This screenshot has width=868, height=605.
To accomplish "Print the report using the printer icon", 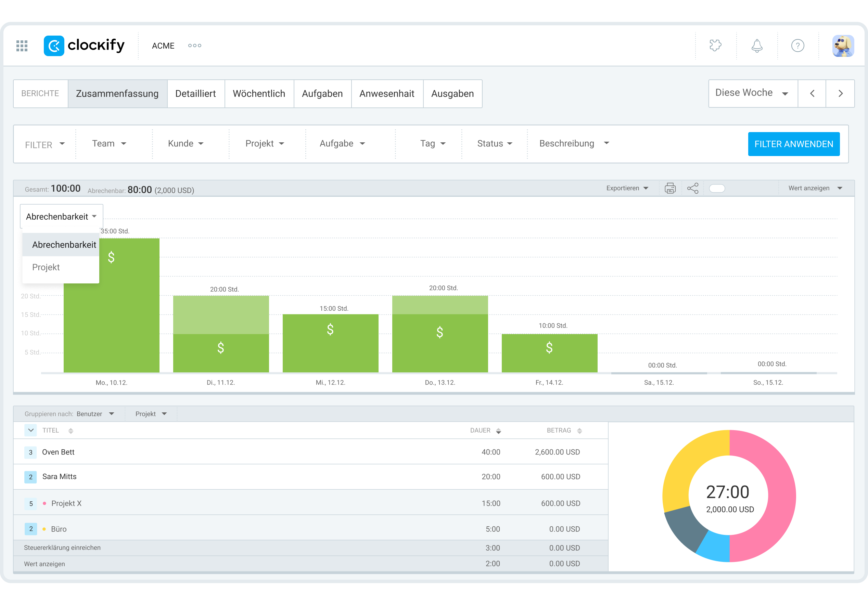I will (x=670, y=188).
